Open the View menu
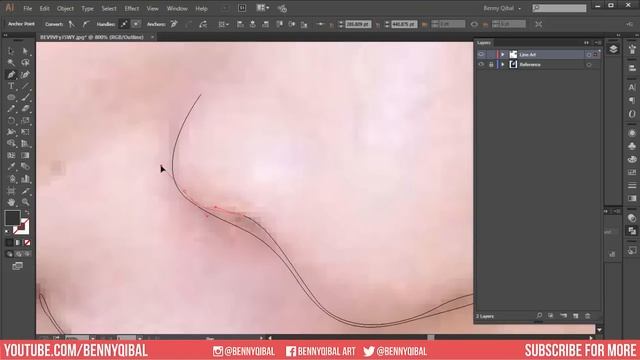 [152, 8]
